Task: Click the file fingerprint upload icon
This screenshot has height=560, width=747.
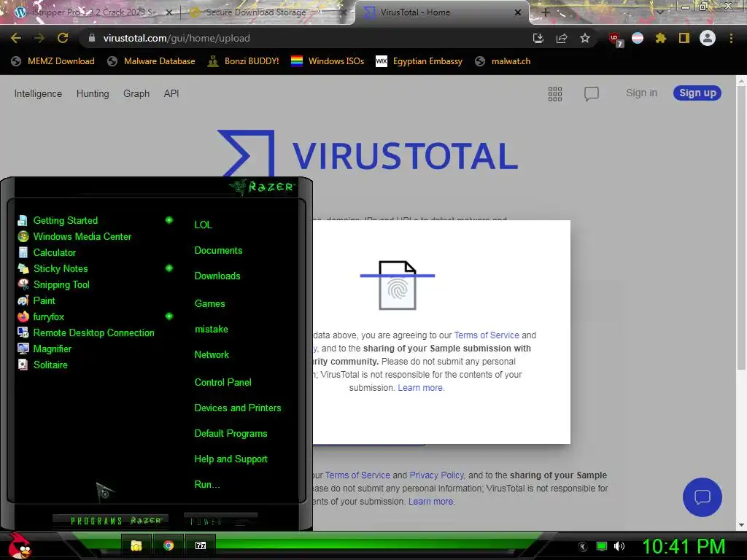Action: pyautogui.click(x=398, y=285)
